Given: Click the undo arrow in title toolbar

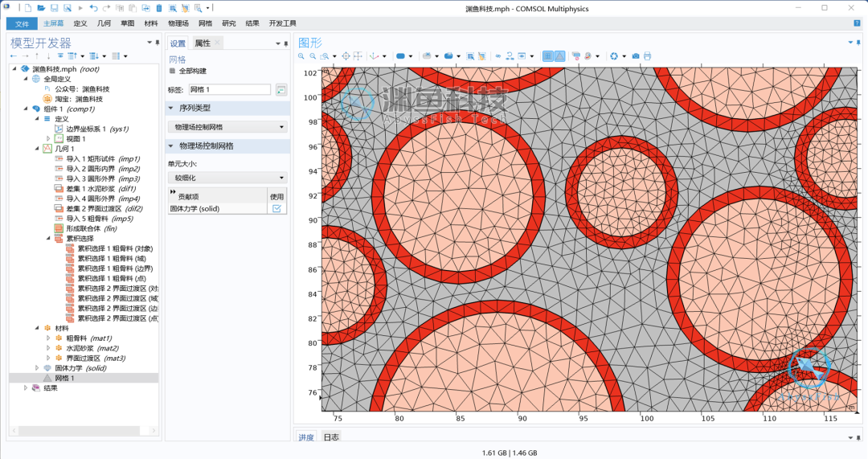Looking at the screenshot, I should [x=93, y=8].
